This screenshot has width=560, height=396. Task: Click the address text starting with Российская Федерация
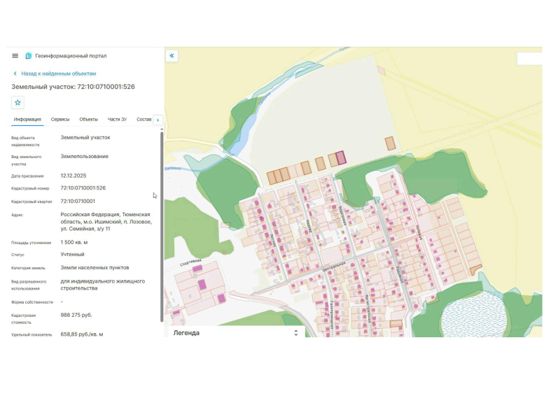[106, 221]
